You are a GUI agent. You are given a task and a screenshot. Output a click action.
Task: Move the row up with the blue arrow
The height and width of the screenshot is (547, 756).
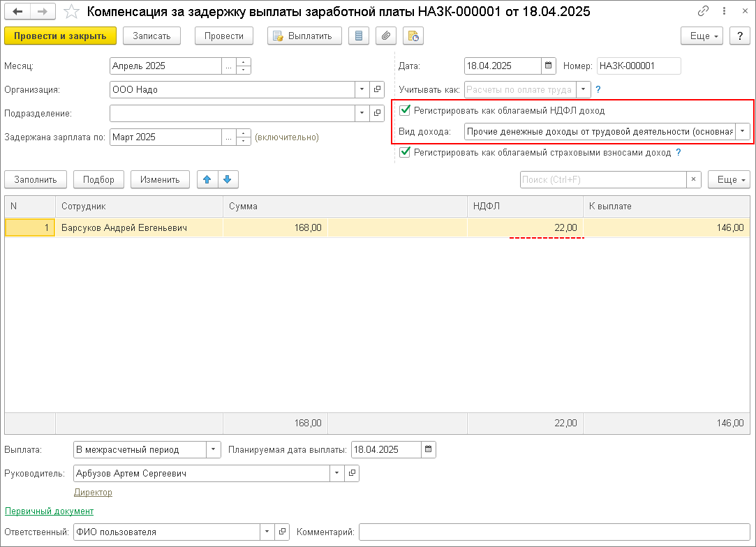[x=207, y=179]
